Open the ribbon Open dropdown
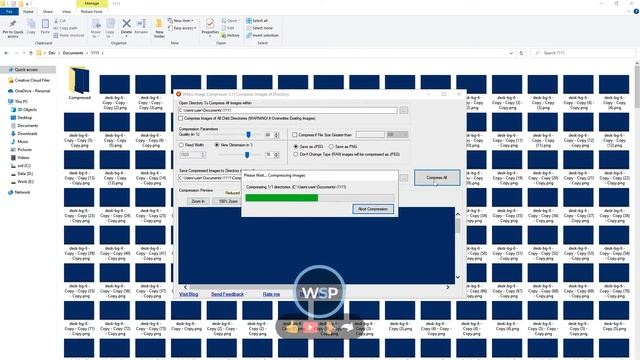The height and width of the screenshot is (360, 640). [x=231, y=20]
